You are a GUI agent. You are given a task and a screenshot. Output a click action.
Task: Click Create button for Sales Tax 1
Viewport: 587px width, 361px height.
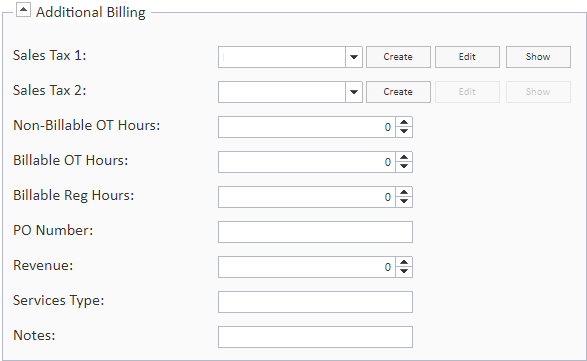pyautogui.click(x=398, y=57)
